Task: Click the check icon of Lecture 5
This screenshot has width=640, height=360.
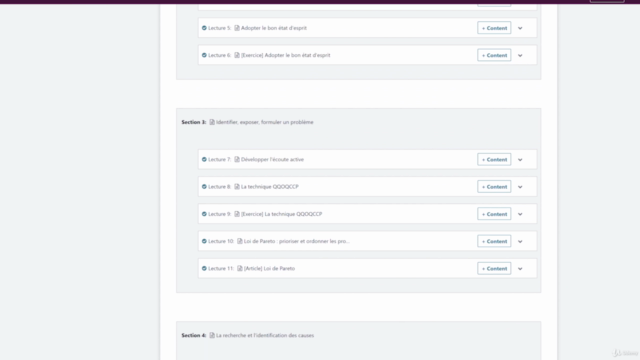Action: pyautogui.click(x=204, y=28)
